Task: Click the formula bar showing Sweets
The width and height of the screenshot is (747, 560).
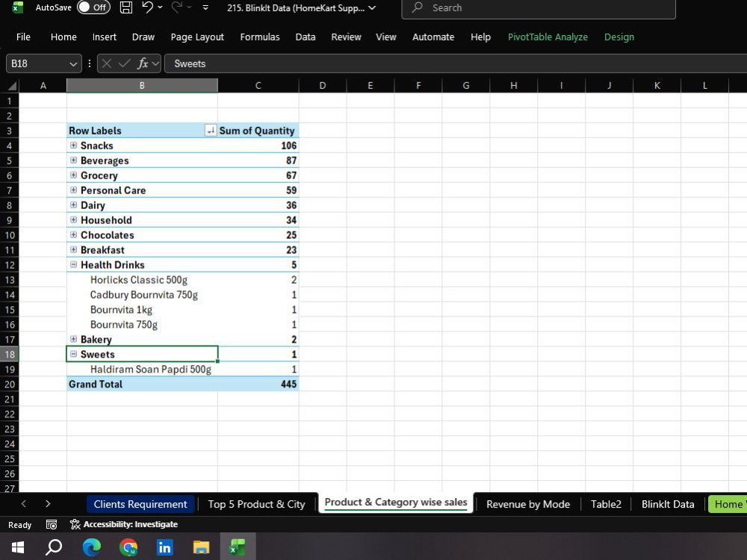Action: tap(455, 63)
